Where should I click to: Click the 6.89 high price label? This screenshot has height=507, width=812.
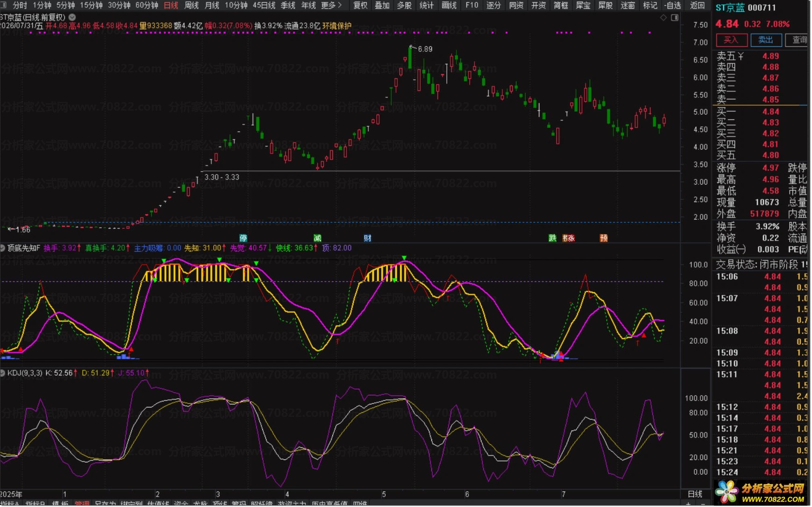tap(425, 49)
